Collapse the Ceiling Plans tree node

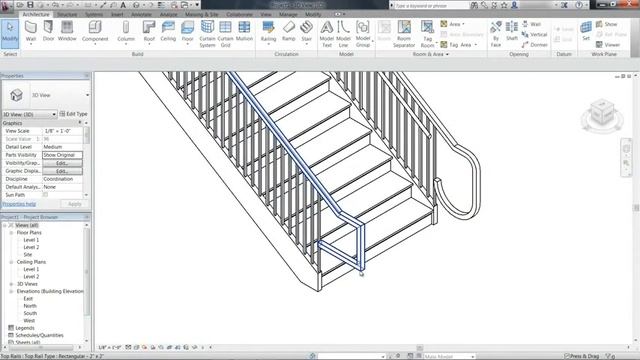click(x=11, y=262)
